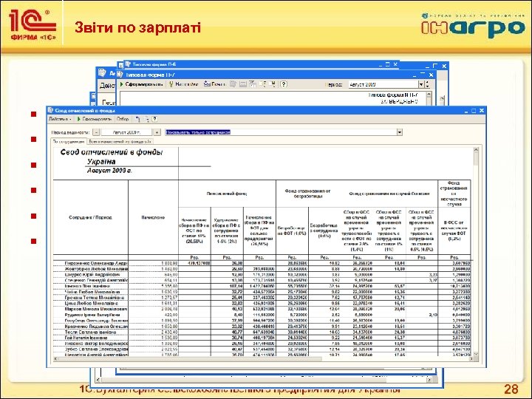This screenshot has width=532, height=399.
Task: Select the row for Шмурко Юрій Андрійович
Action: 263,274
